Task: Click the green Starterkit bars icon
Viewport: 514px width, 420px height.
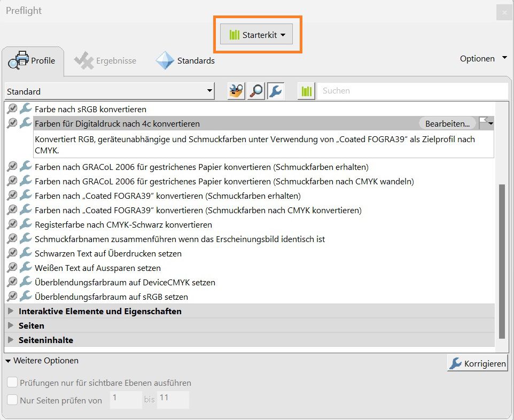Action: click(x=234, y=34)
